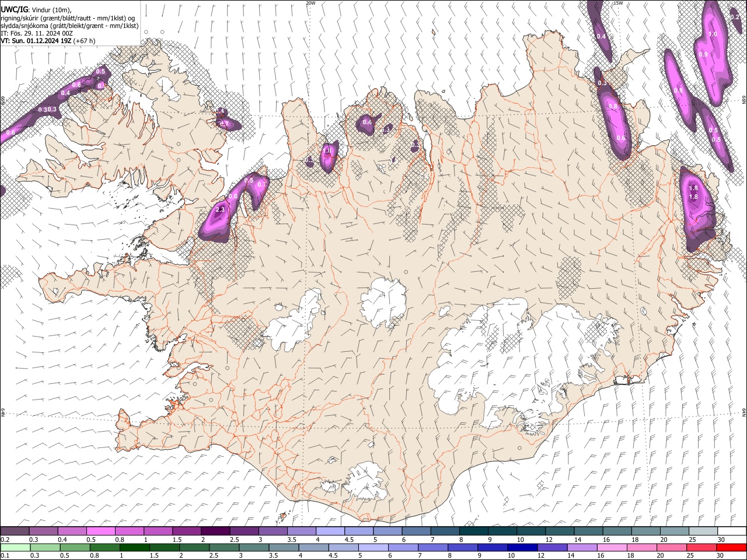
Task: Click lower scale swatch between 0.1 and 0.3
Action: 15,547
